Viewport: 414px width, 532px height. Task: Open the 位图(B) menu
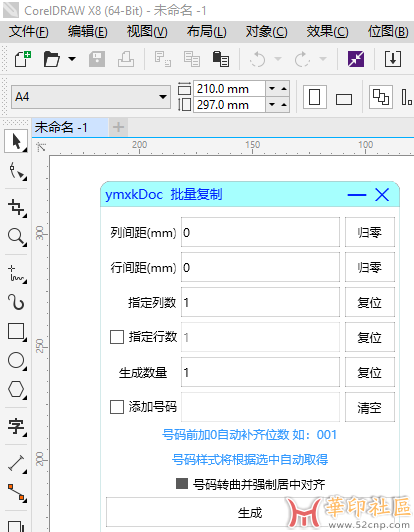[x=388, y=32]
